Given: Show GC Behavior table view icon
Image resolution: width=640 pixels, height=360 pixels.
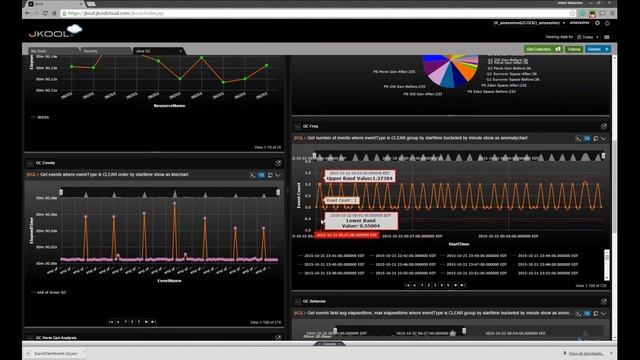Looking at the screenshot, I should [x=587, y=313].
